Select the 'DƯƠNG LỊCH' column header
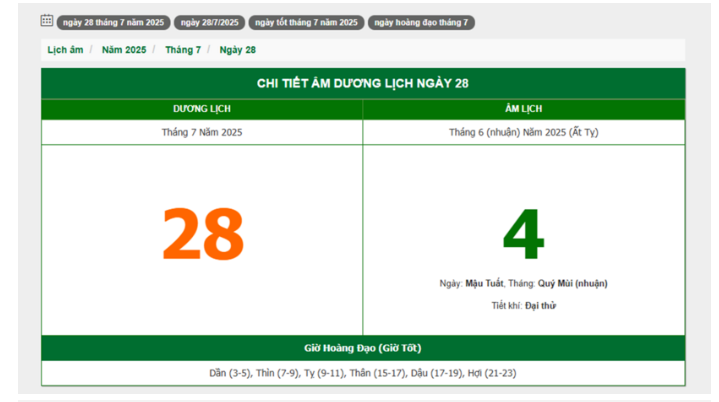 point(202,109)
